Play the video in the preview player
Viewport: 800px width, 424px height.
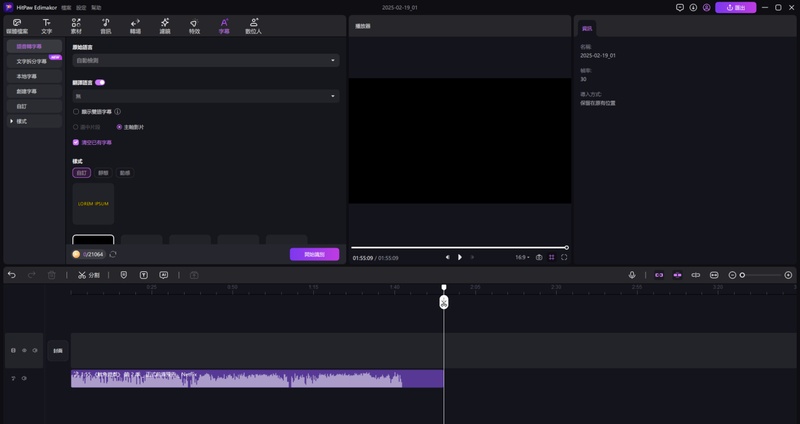460,257
